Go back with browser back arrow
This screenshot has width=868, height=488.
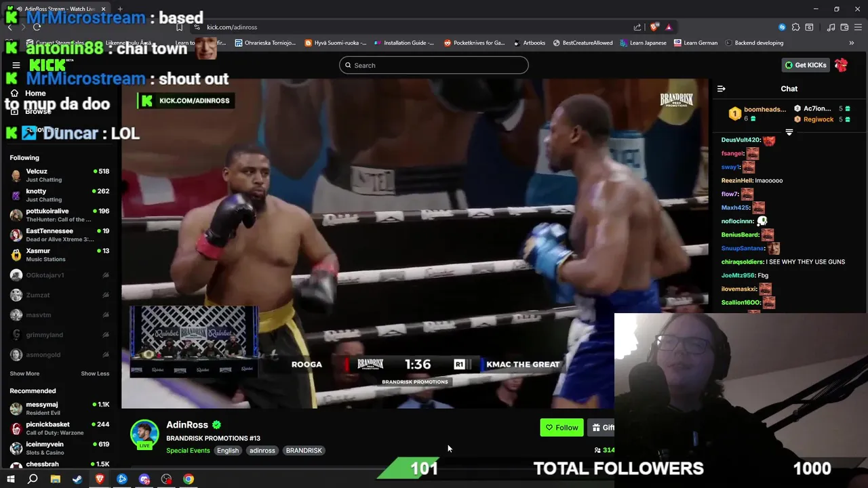tap(9, 27)
